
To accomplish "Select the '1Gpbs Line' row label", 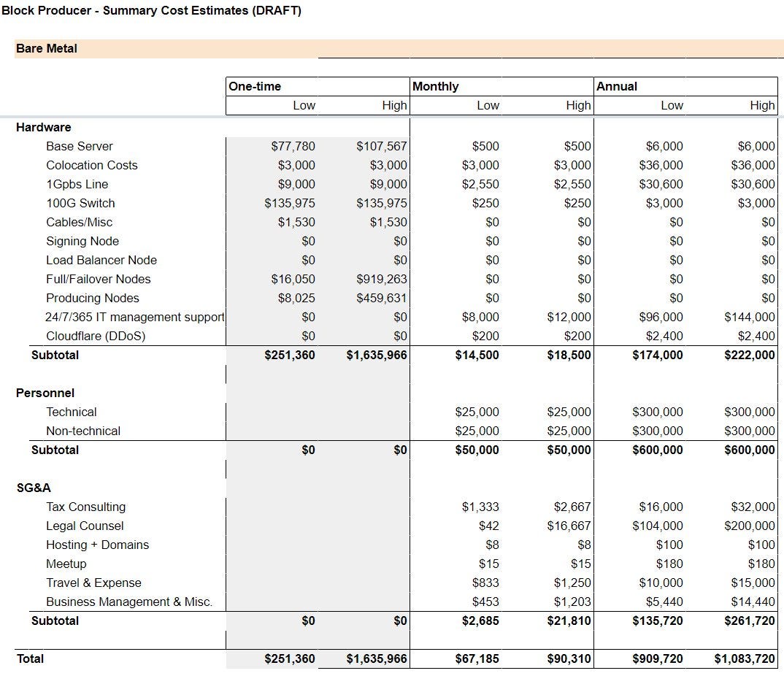I will coord(77,184).
